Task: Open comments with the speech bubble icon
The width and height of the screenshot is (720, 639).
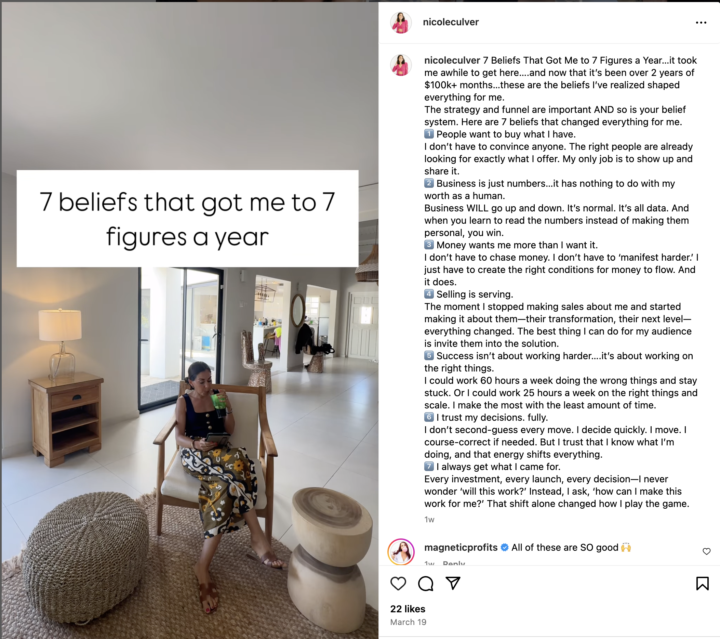Action: point(426,583)
